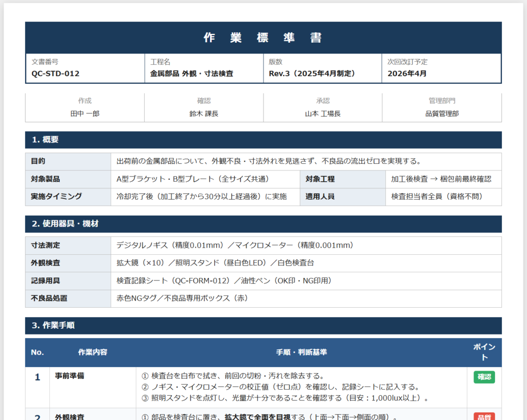Click the approver 山本 工場長
The height and width of the screenshot is (420, 527).
323,113
